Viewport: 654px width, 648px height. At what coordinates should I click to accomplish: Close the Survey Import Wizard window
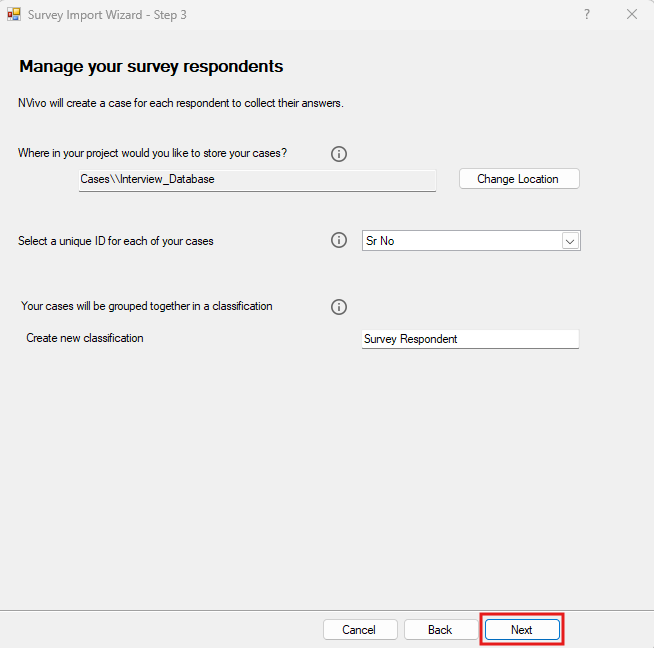(632, 15)
